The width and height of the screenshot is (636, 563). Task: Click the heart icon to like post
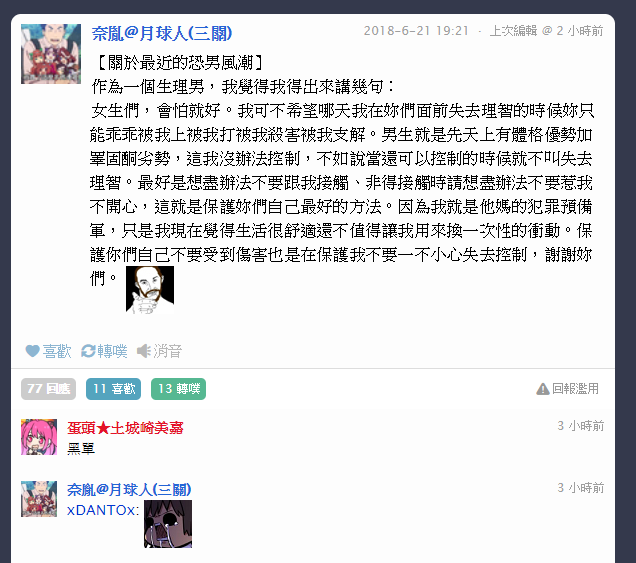[x=32, y=351]
